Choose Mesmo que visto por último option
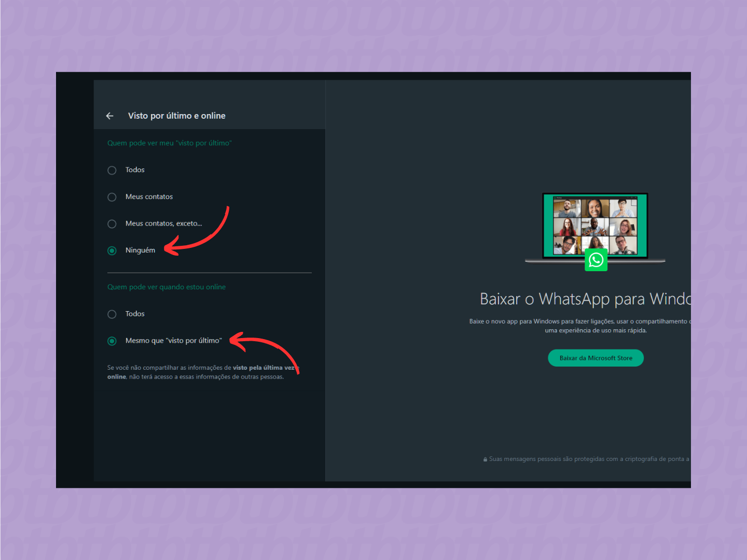This screenshot has height=560, width=747. click(112, 341)
